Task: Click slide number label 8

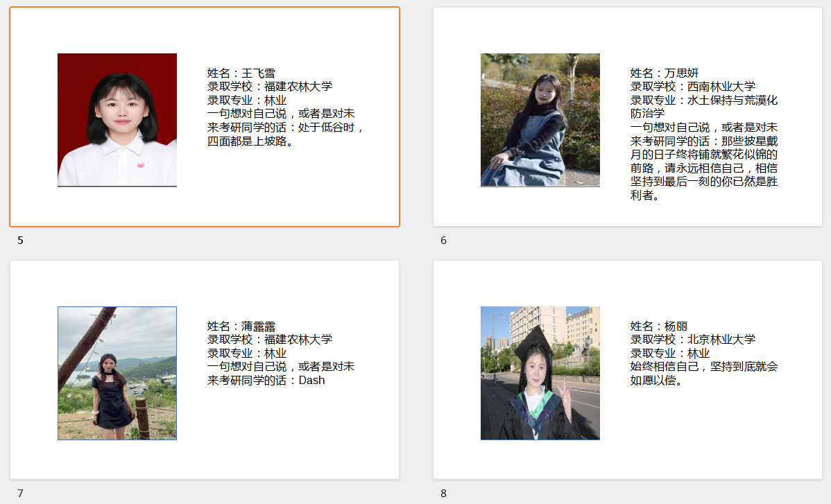Action: coord(443,494)
